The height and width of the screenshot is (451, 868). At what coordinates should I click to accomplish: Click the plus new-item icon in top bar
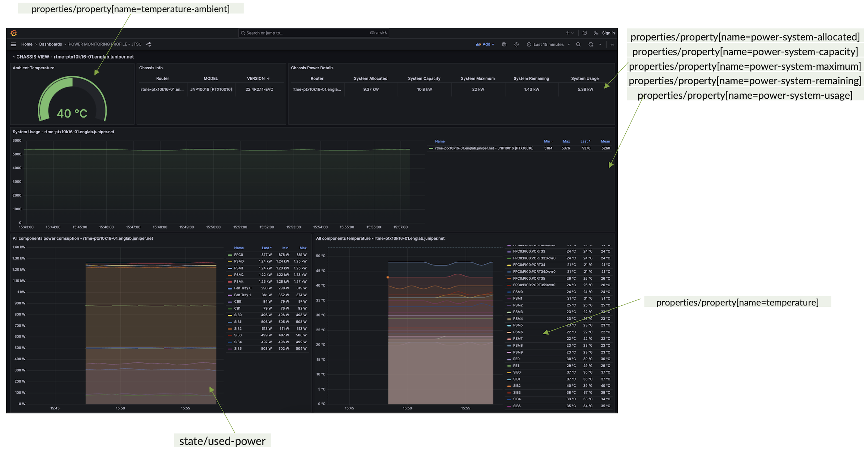(567, 33)
